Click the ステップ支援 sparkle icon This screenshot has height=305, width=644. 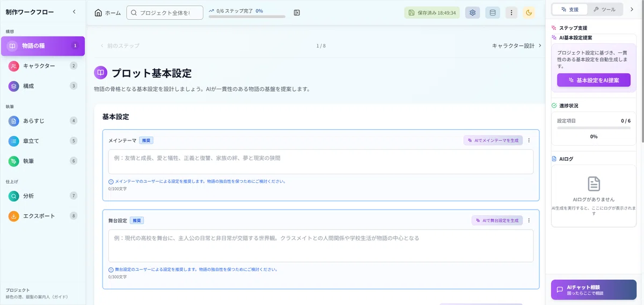(x=554, y=27)
